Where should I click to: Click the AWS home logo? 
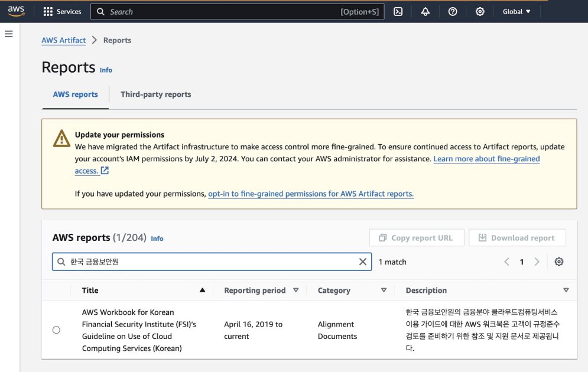pos(16,11)
